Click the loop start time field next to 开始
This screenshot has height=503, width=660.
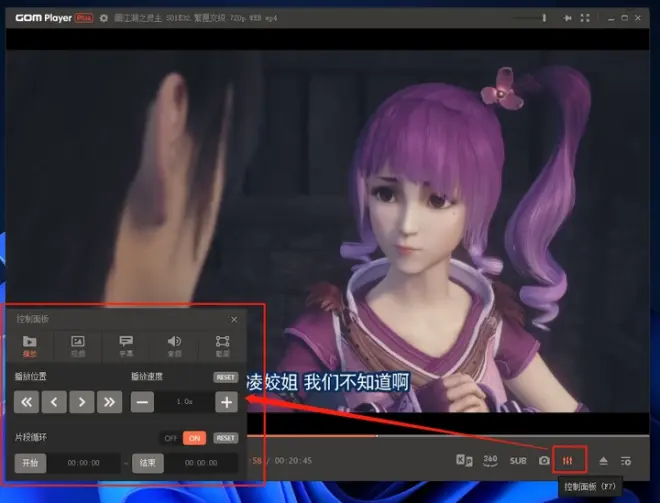[x=84, y=463]
